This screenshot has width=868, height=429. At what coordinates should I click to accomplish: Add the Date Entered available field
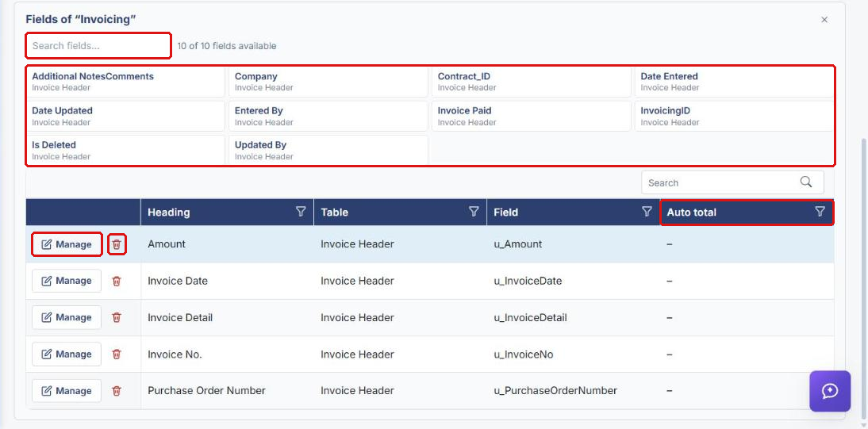pyautogui.click(x=734, y=82)
